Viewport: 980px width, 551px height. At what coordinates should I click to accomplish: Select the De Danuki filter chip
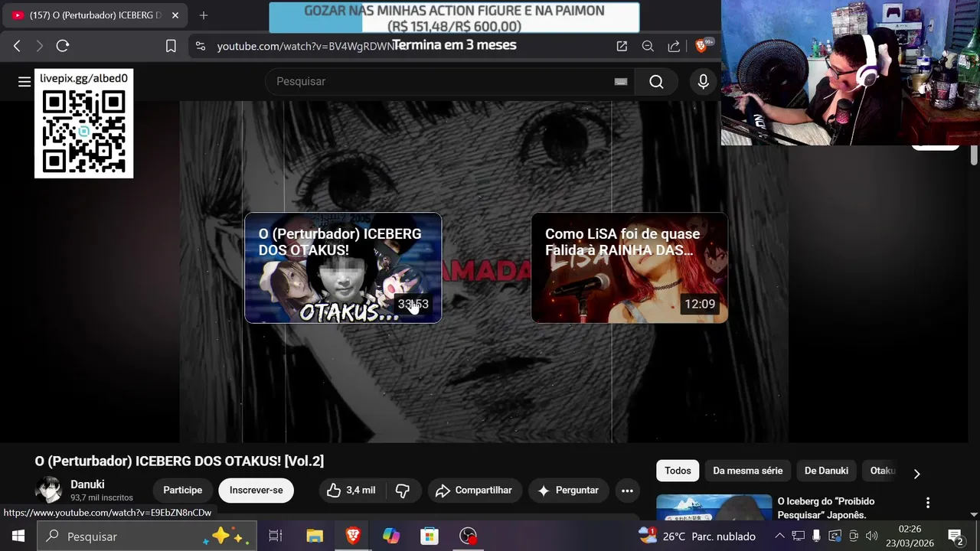click(x=826, y=471)
